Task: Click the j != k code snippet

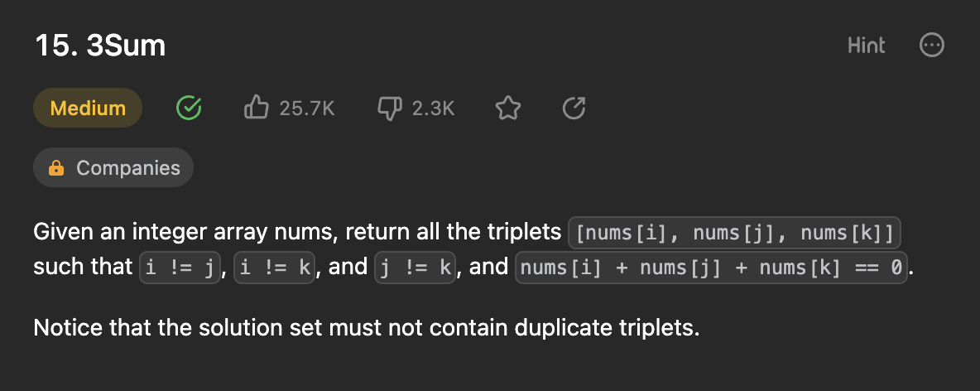Action: [x=415, y=267]
